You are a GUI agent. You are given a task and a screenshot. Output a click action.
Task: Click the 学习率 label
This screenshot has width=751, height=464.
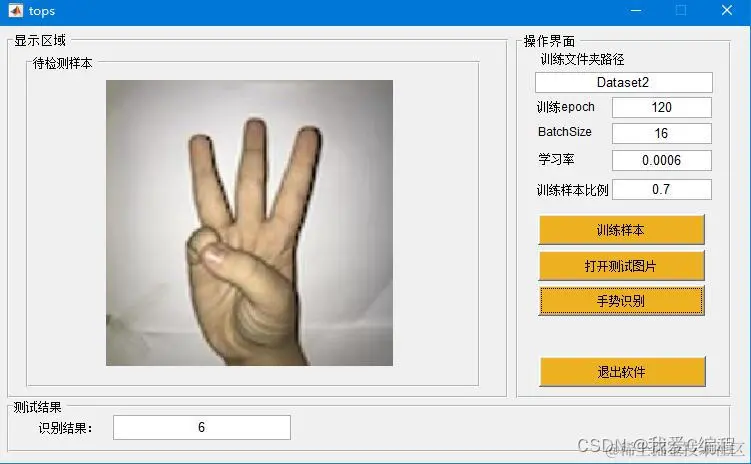556,159
